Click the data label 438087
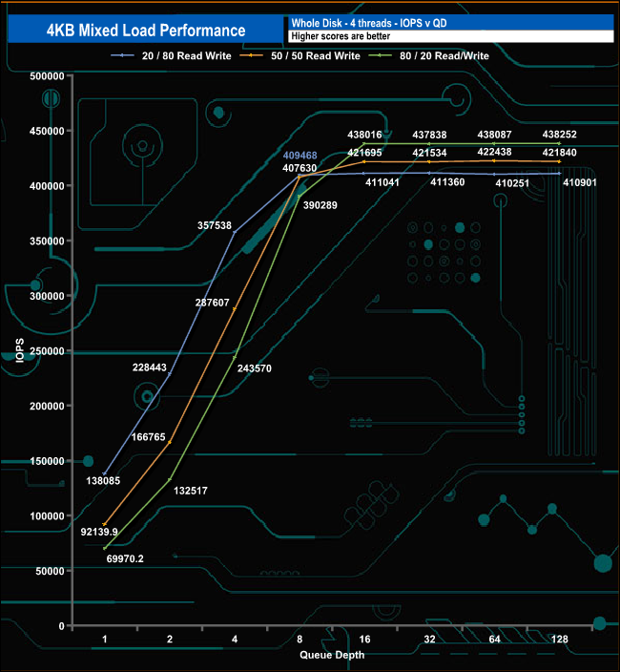620x672 pixels. (x=494, y=135)
